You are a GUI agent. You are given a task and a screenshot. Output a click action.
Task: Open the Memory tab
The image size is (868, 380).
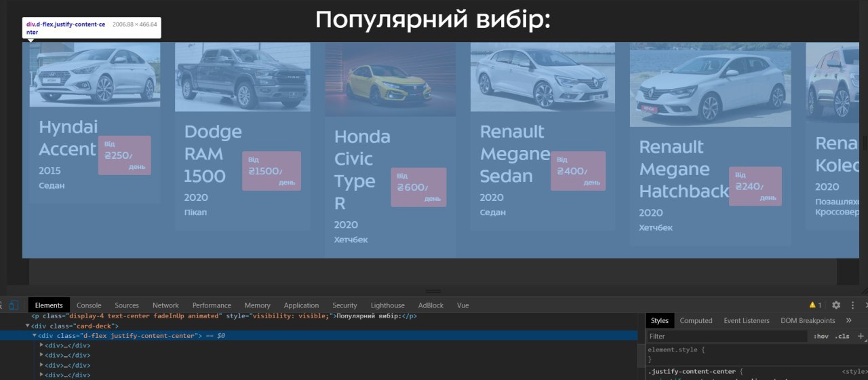point(257,305)
